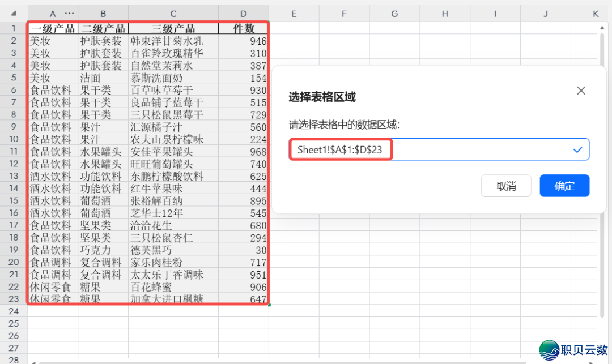Select cell 德芙黑巧

(173, 250)
